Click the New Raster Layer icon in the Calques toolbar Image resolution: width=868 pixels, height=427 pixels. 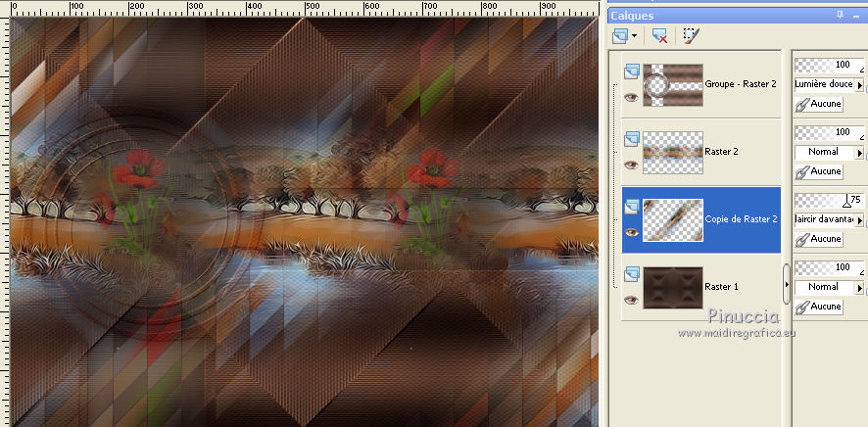pos(620,36)
